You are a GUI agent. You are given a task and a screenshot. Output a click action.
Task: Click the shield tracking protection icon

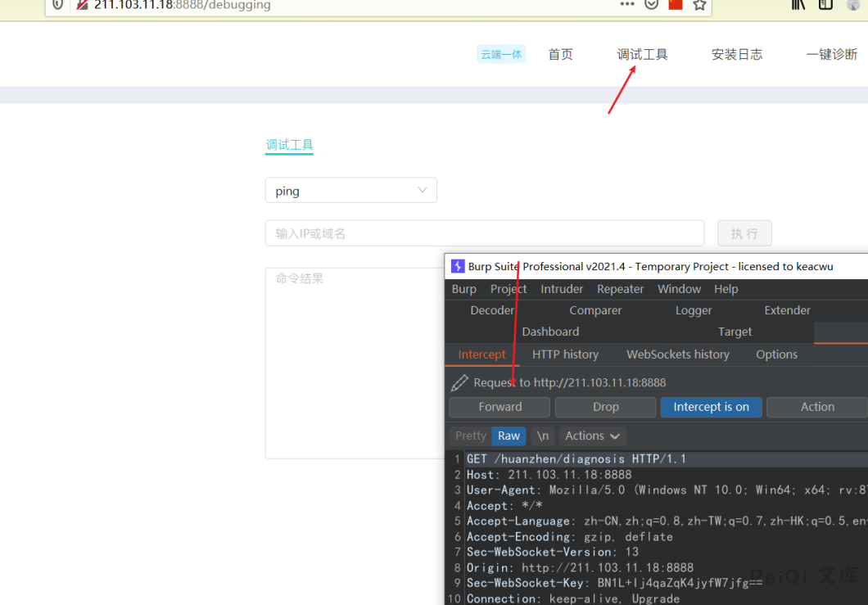57,5
